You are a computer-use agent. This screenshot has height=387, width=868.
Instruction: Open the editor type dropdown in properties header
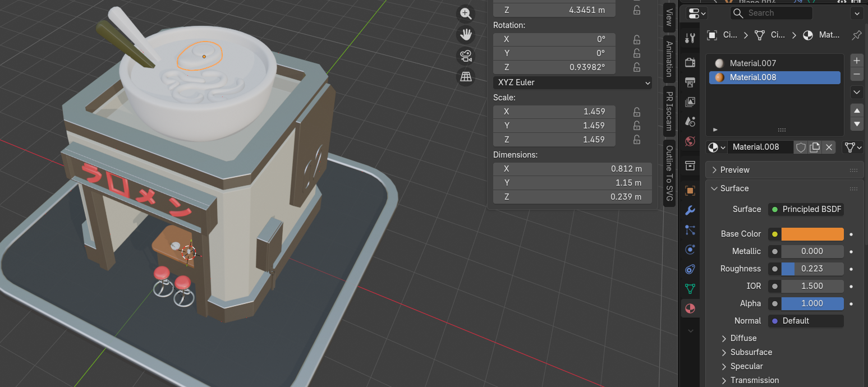697,13
